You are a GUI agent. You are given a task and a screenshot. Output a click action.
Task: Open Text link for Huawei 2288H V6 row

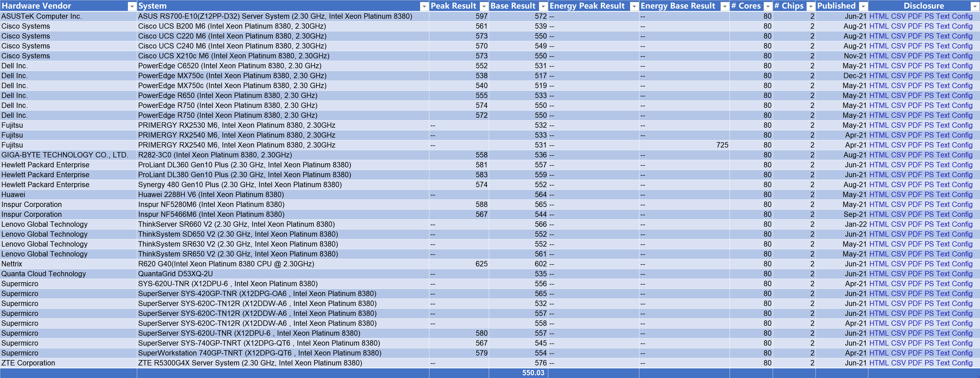(x=943, y=195)
